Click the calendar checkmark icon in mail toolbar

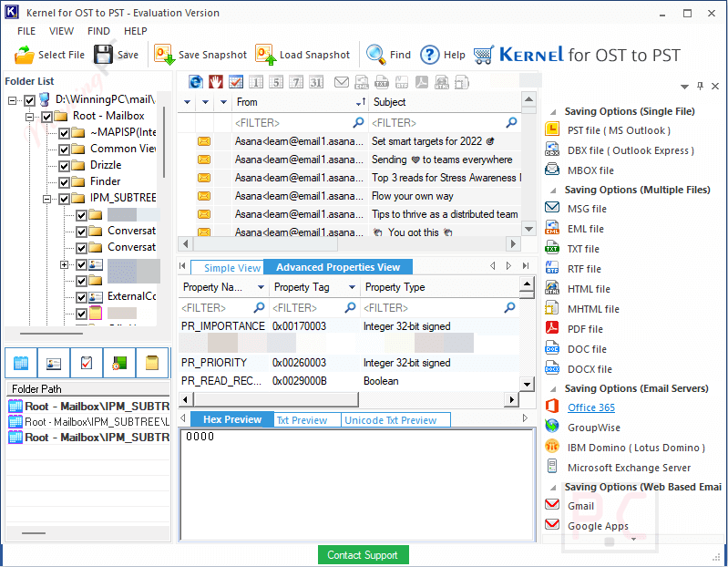pyautogui.click(x=235, y=82)
